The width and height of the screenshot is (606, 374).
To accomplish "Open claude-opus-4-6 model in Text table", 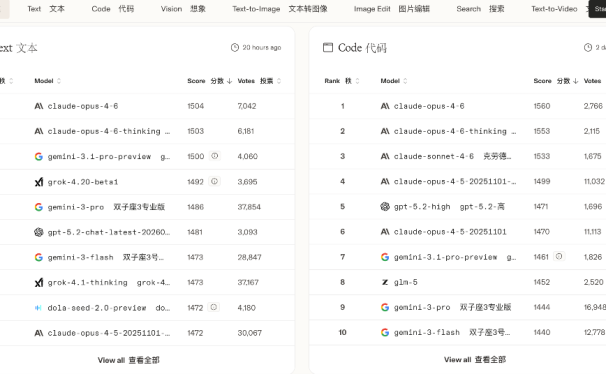I will coord(83,106).
